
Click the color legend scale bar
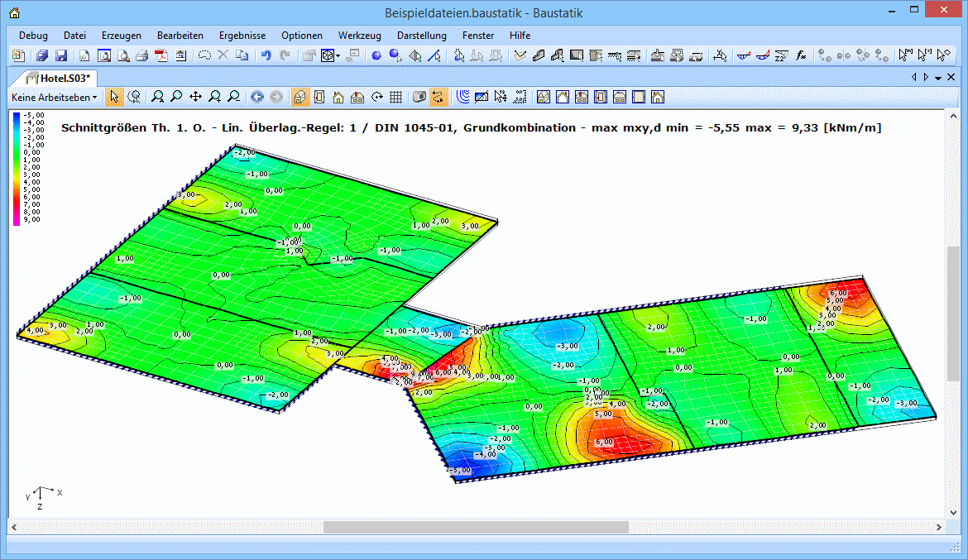[17, 168]
